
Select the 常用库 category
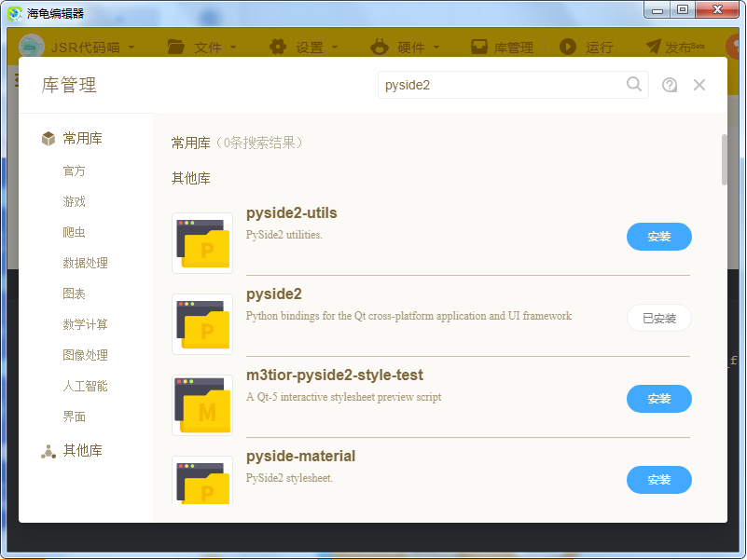pyautogui.click(x=82, y=139)
